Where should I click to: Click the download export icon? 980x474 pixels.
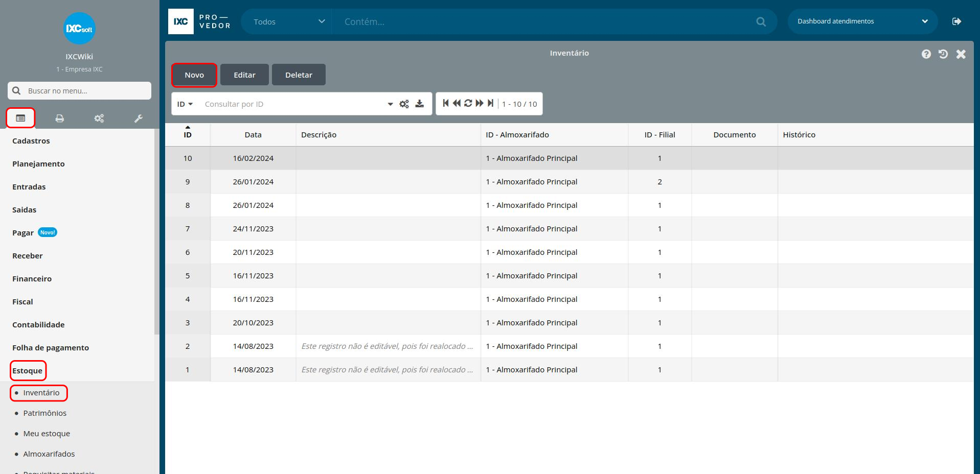point(420,104)
